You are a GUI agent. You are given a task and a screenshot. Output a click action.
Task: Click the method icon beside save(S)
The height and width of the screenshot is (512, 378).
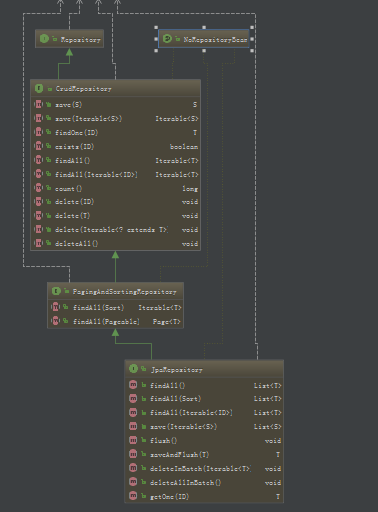click(x=39, y=104)
